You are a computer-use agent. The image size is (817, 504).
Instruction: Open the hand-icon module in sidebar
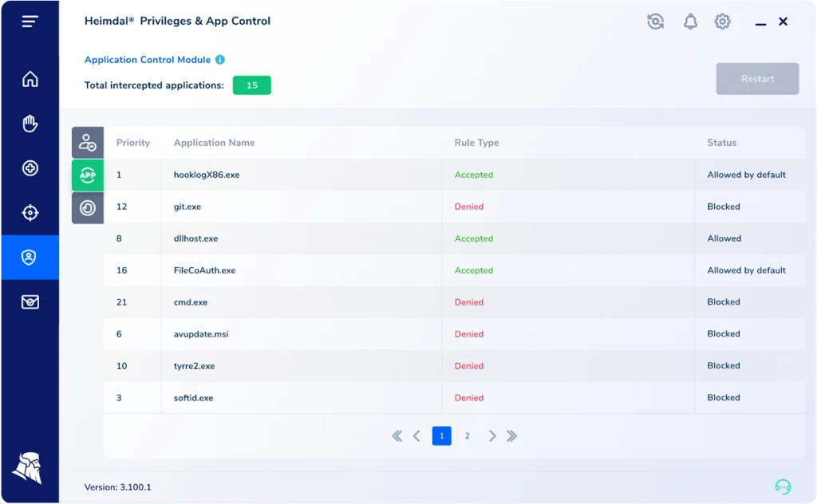(30, 124)
